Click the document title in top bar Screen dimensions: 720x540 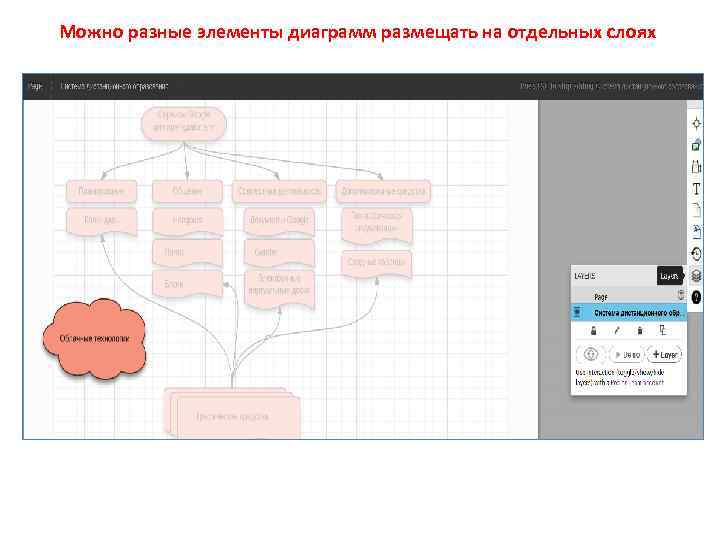[x=114, y=86]
